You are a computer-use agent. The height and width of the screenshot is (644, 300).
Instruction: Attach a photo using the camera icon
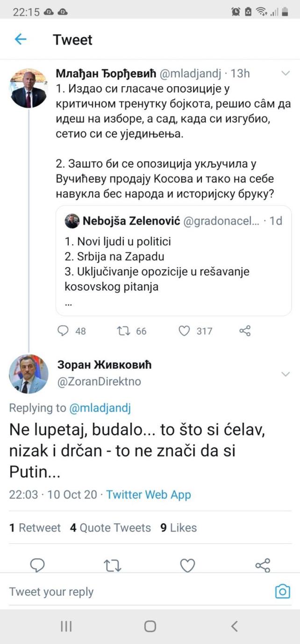pos(282,592)
